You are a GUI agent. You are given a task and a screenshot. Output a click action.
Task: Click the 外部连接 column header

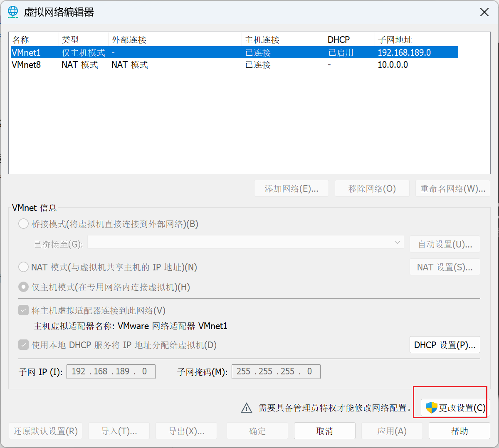click(x=175, y=40)
